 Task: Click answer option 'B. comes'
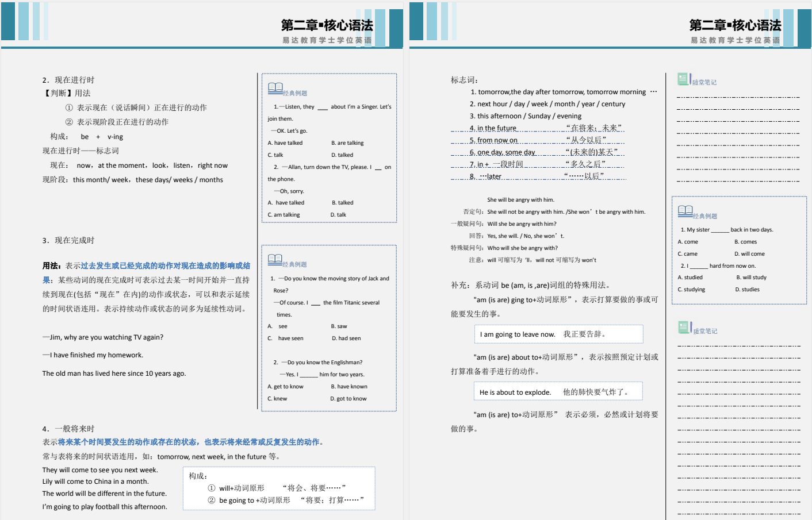746,242
